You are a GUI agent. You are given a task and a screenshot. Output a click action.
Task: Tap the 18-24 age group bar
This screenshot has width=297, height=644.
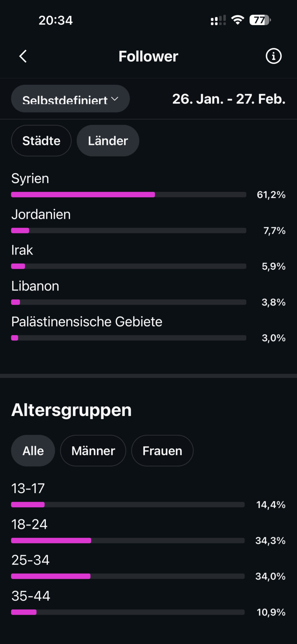point(128,540)
